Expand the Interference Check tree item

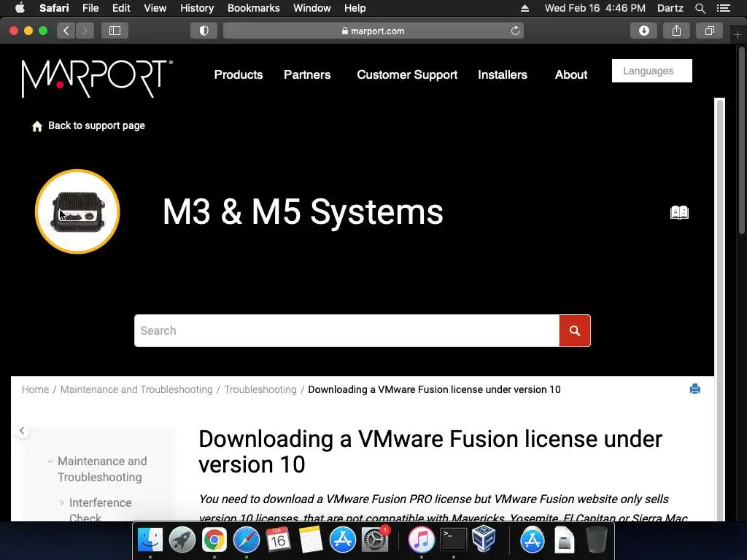pos(62,503)
